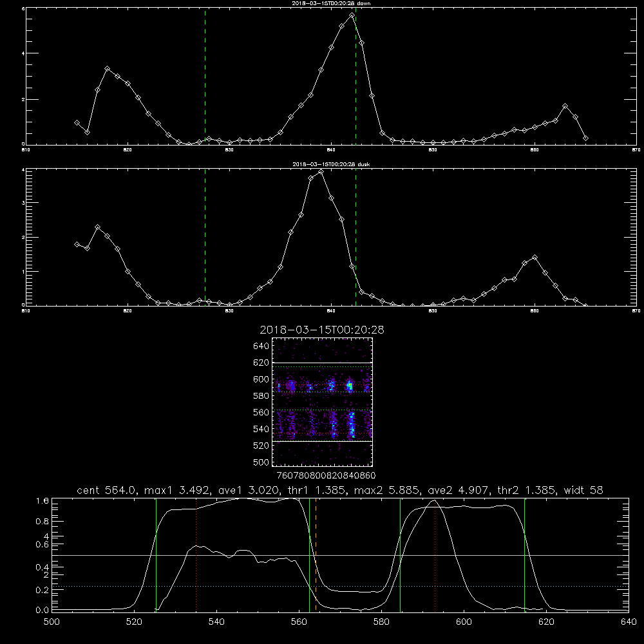Viewport: 644px width, 644px height.
Task: Click the red dotted line near 593 in bottom plot
Action: (435, 554)
